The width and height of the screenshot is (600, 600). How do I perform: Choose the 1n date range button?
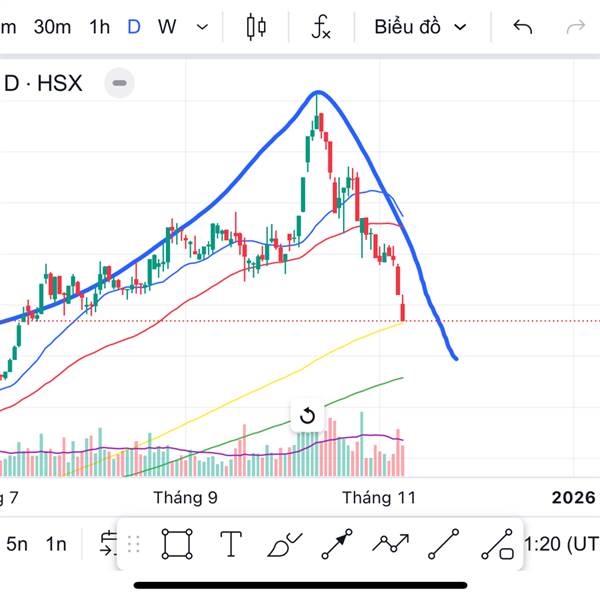coord(56,544)
